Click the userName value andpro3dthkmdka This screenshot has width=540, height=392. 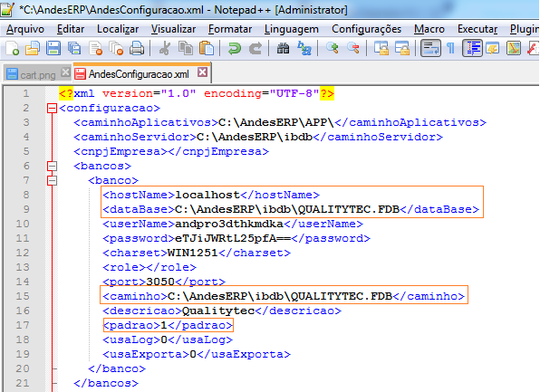[229, 224]
